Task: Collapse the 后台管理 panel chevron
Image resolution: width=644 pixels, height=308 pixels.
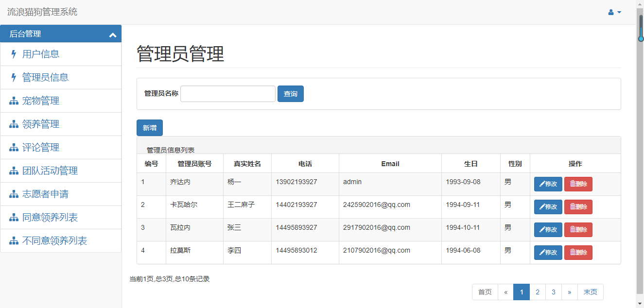Action: click(x=113, y=35)
